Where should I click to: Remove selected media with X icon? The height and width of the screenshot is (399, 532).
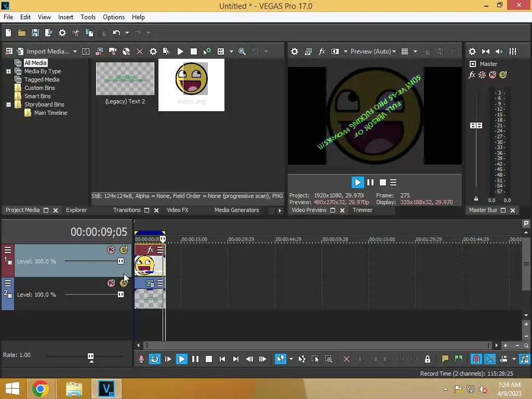(139, 51)
